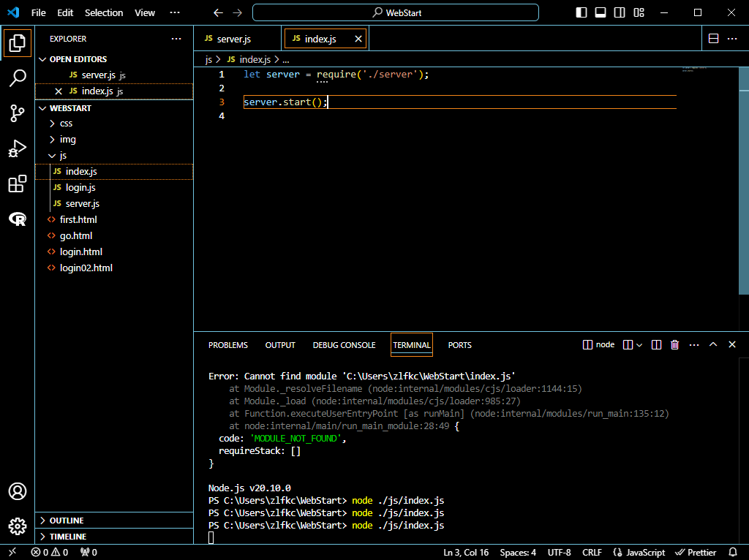Split the editor to the right

(713, 39)
